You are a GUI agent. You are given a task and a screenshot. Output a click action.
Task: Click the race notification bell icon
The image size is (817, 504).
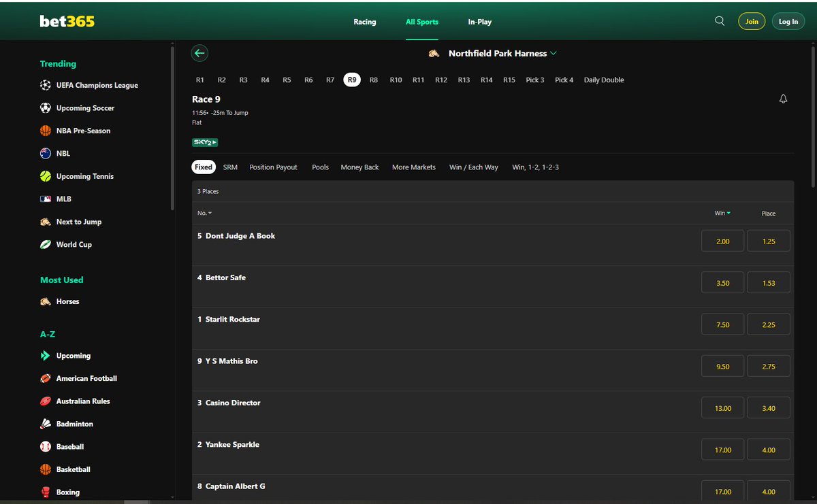pyautogui.click(x=783, y=99)
